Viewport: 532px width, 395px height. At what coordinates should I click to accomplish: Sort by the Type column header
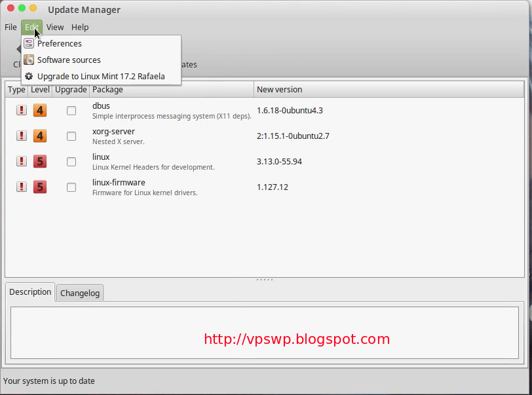tap(16, 90)
